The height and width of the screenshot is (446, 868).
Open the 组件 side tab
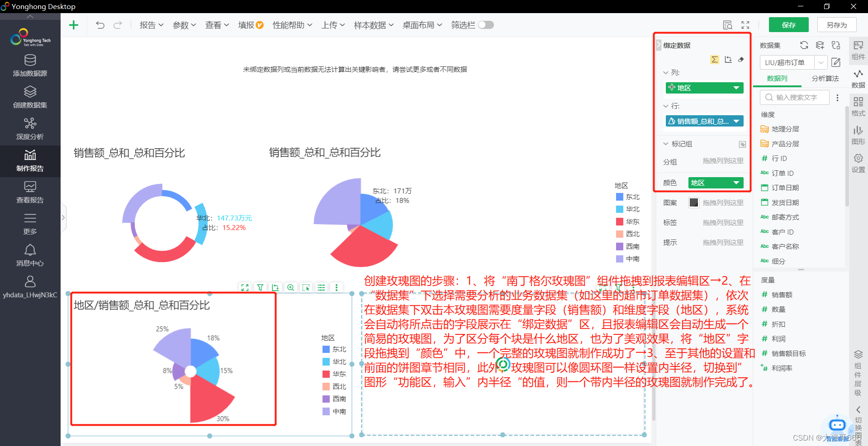(858, 50)
